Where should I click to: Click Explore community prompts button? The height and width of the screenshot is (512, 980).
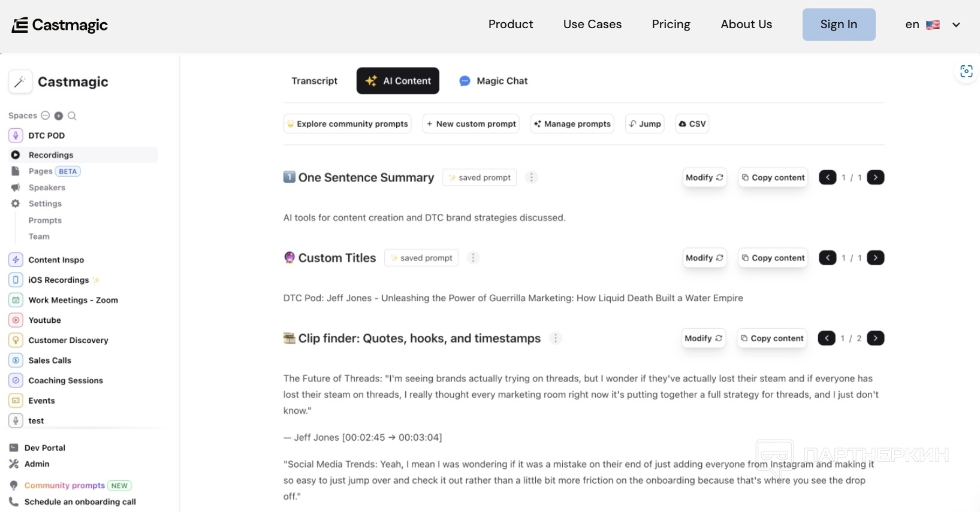[x=347, y=124]
